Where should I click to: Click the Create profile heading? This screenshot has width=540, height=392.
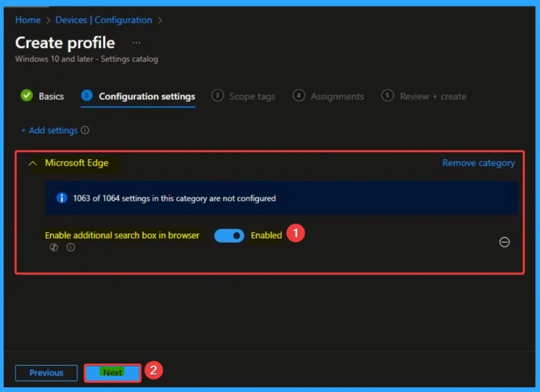pyautogui.click(x=65, y=43)
